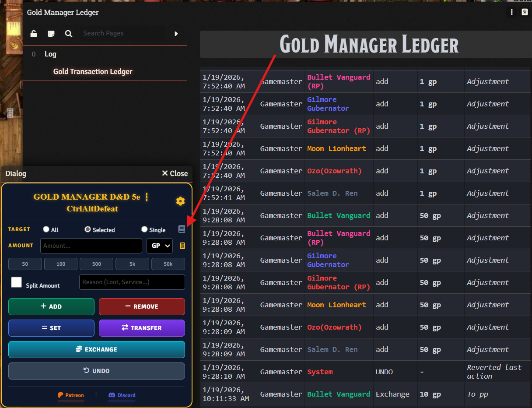
Task: Toggle the journal lock icon
Action: pos(34,34)
